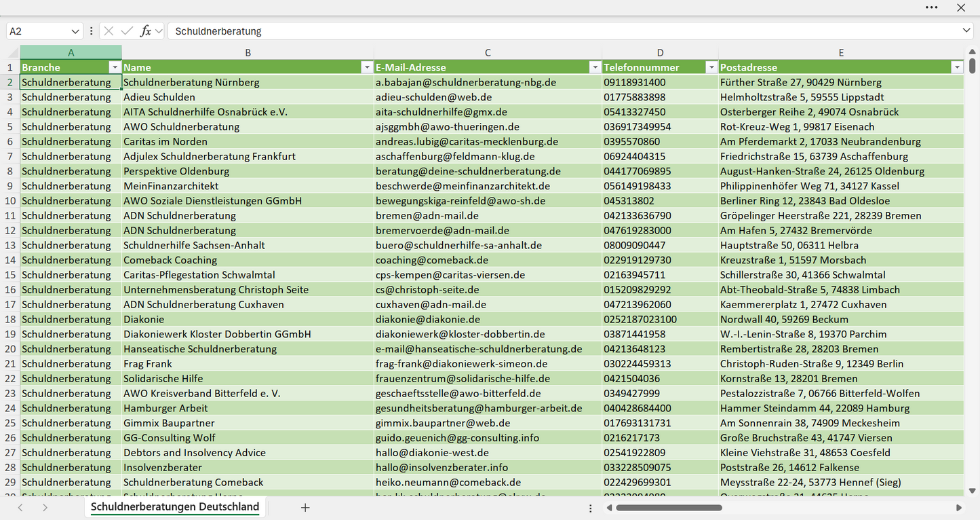Select row 5 header

tap(10, 127)
